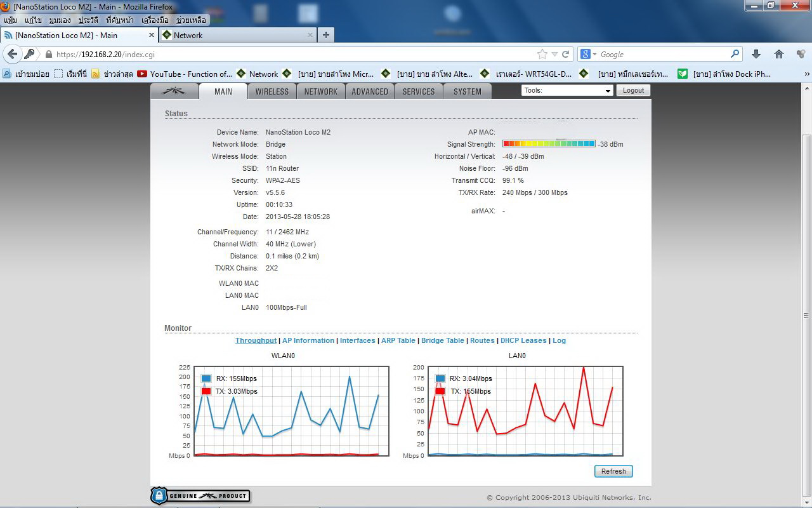The image size is (812, 508).
Task: Open the ที่คั่นหน้า menu
Action: 121,20
